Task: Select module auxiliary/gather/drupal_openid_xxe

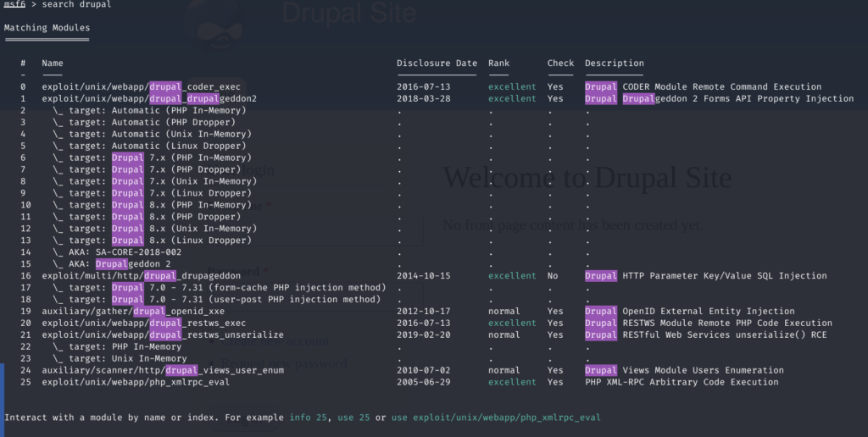Action: [133, 312]
